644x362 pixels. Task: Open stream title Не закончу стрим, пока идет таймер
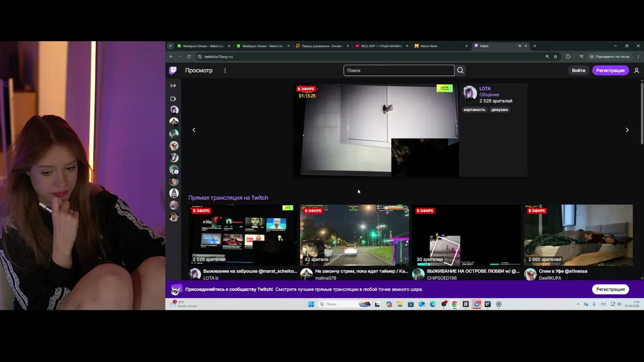click(x=362, y=271)
